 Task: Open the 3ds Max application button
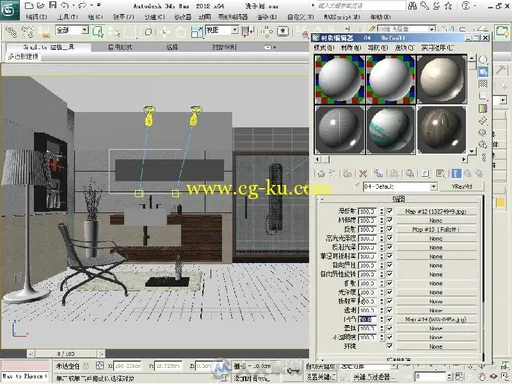pyautogui.click(x=10, y=10)
